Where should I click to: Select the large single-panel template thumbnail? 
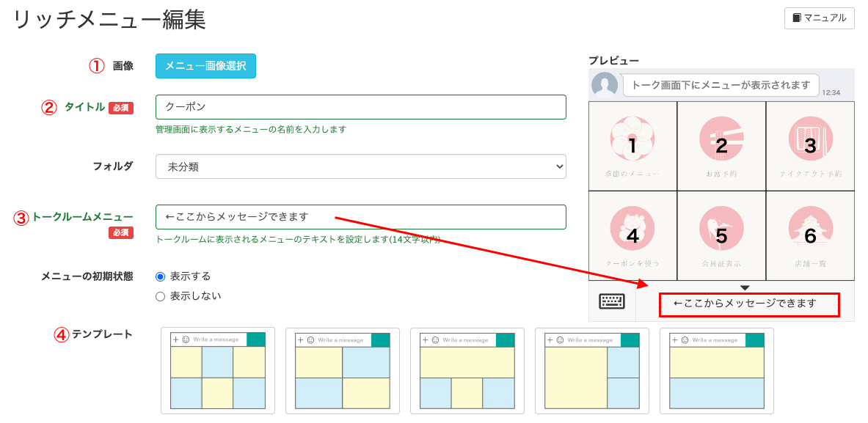pyautogui.click(x=716, y=372)
